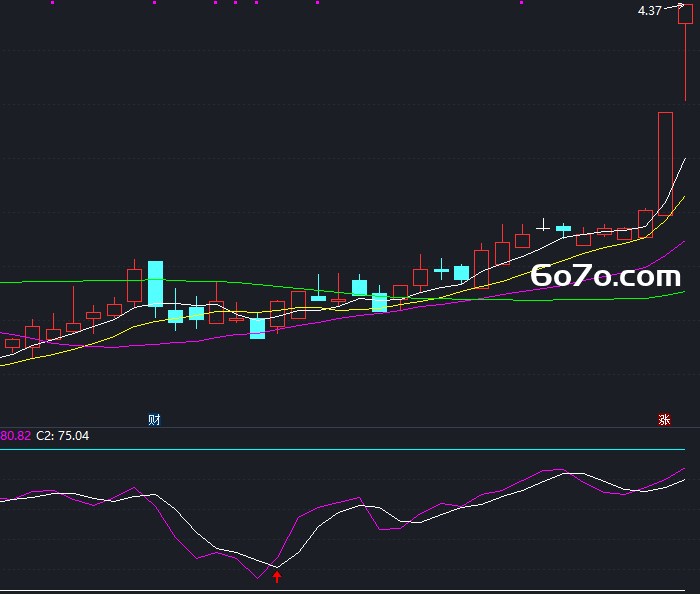This screenshot has height=594, width=700.
Task: Click the 4.37 high price label
Action: 650,11
